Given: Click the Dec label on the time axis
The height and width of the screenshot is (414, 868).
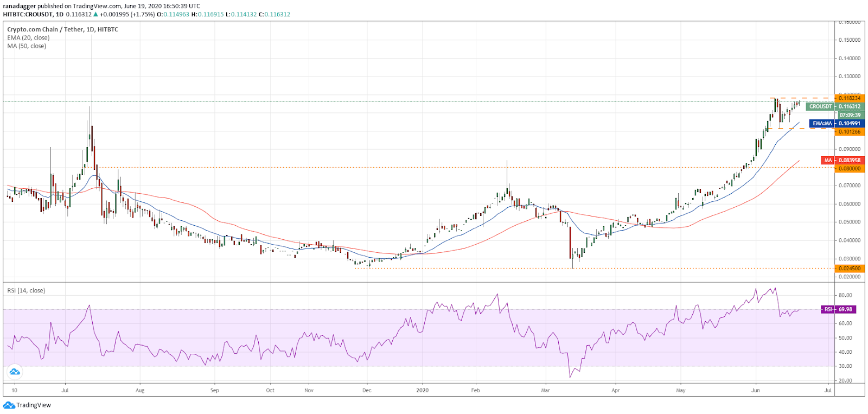Looking at the screenshot, I should tap(367, 391).
